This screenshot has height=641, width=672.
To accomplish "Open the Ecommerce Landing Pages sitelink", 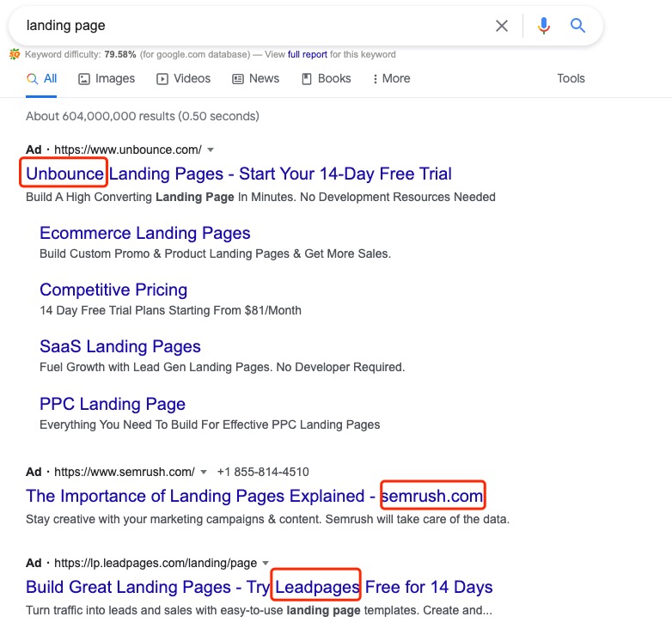I will click(145, 233).
